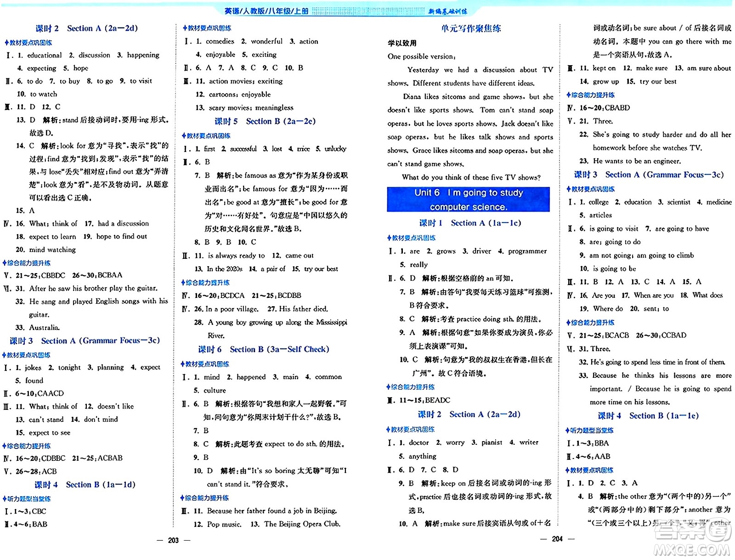
Task: Click the answer '3. happening'
Action: pyautogui.click(x=138, y=55)
